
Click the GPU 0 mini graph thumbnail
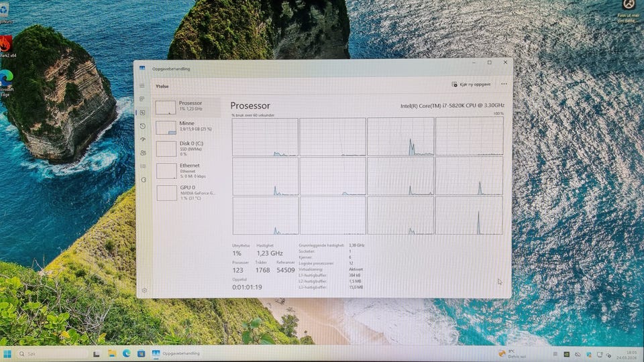click(x=167, y=193)
